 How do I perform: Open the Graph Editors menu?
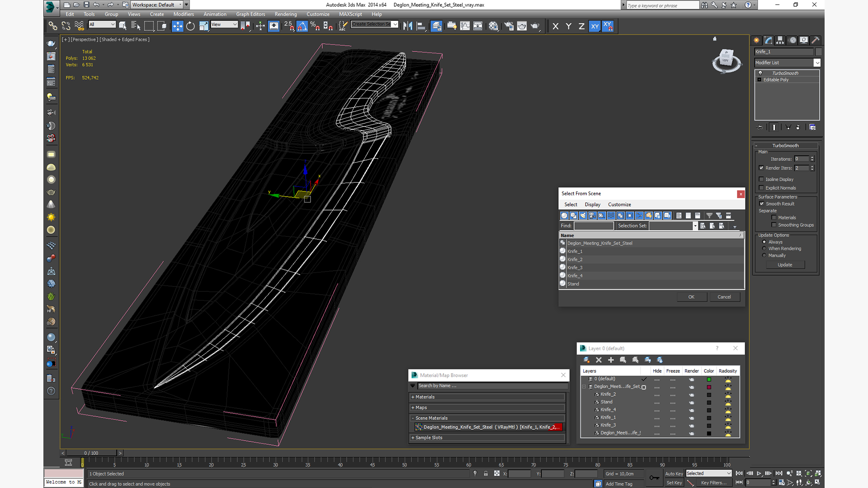[250, 14]
